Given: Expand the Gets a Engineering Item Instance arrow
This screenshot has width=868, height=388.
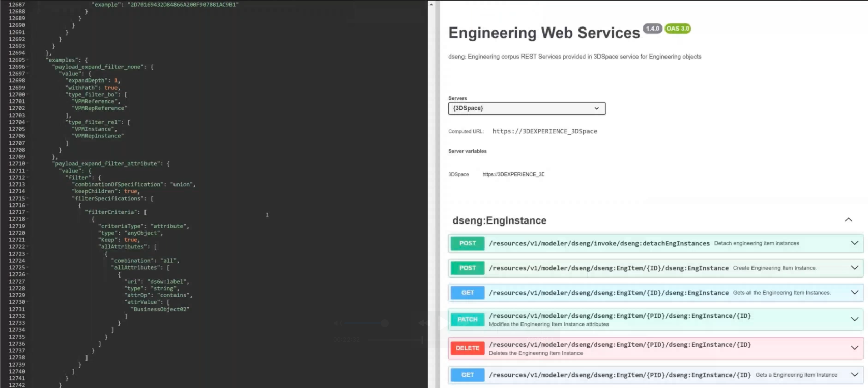Looking at the screenshot, I should (x=854, y=375).
